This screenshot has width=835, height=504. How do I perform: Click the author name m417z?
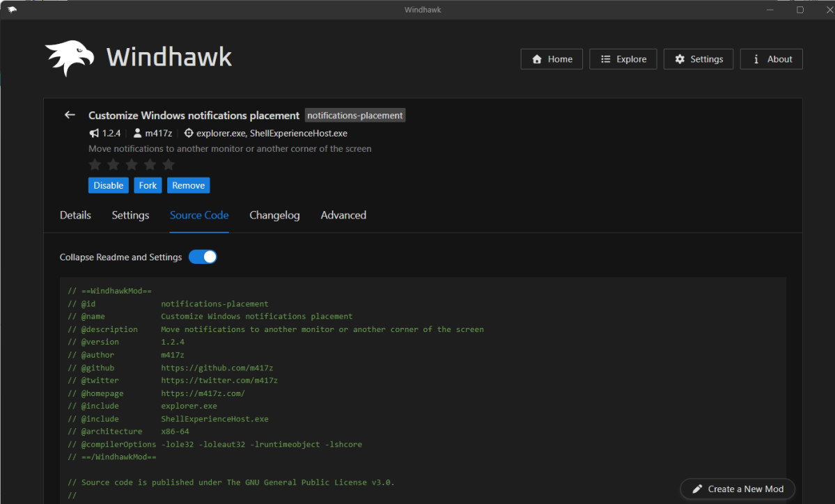(x=159, y=133)
